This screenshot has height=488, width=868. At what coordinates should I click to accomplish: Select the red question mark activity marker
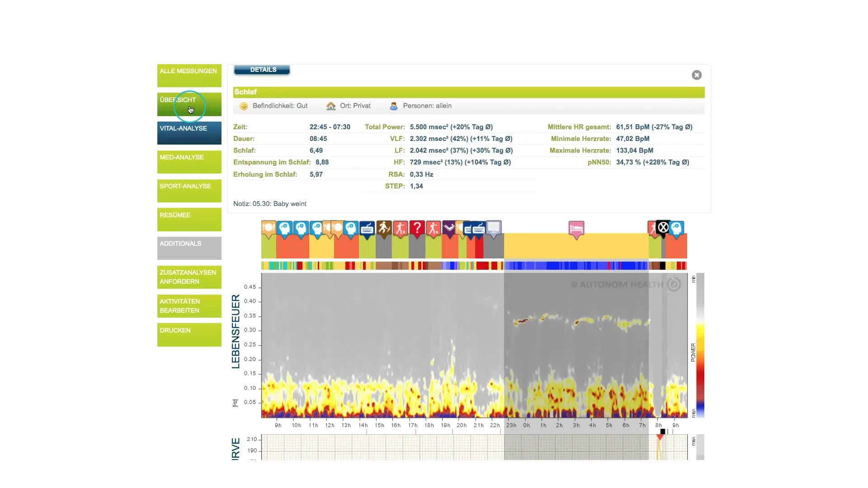click(417, 229)
